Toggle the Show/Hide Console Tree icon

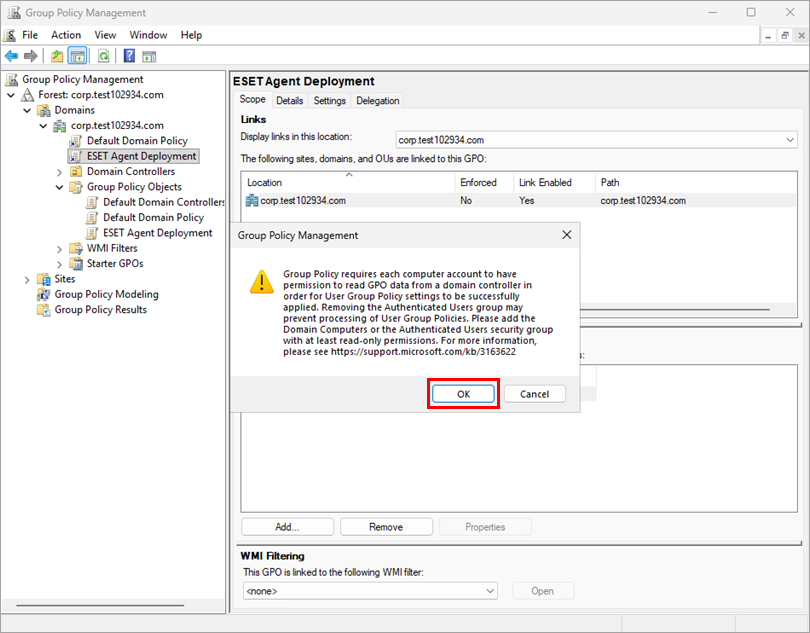[77, 56]
